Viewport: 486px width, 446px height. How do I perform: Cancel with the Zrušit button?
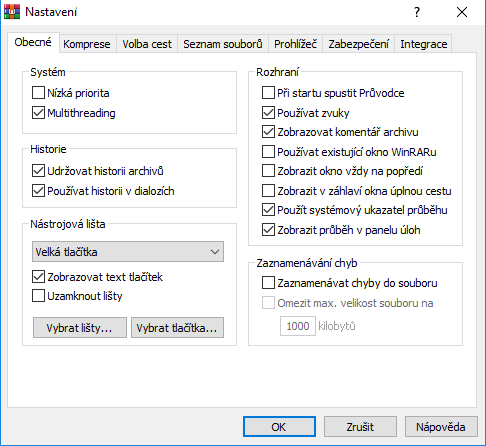(x=360, y=426)
